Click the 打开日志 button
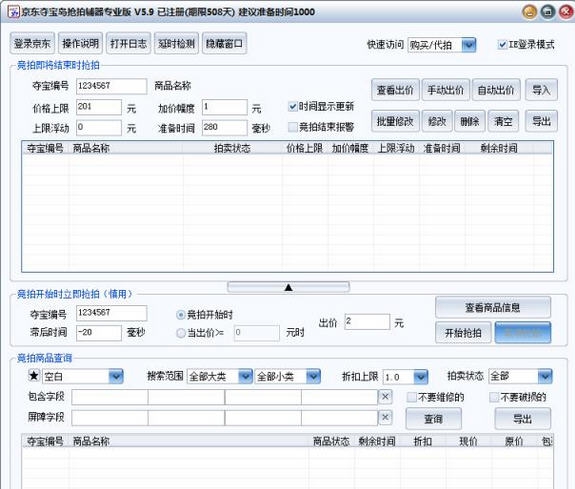Screen dimensions: 575x489 [x=128, y=43]
